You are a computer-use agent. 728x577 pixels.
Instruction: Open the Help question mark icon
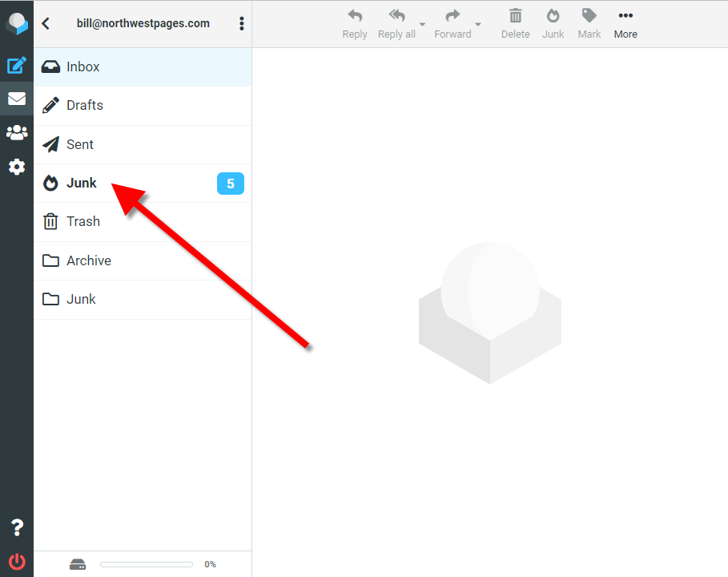coord(17,527)
